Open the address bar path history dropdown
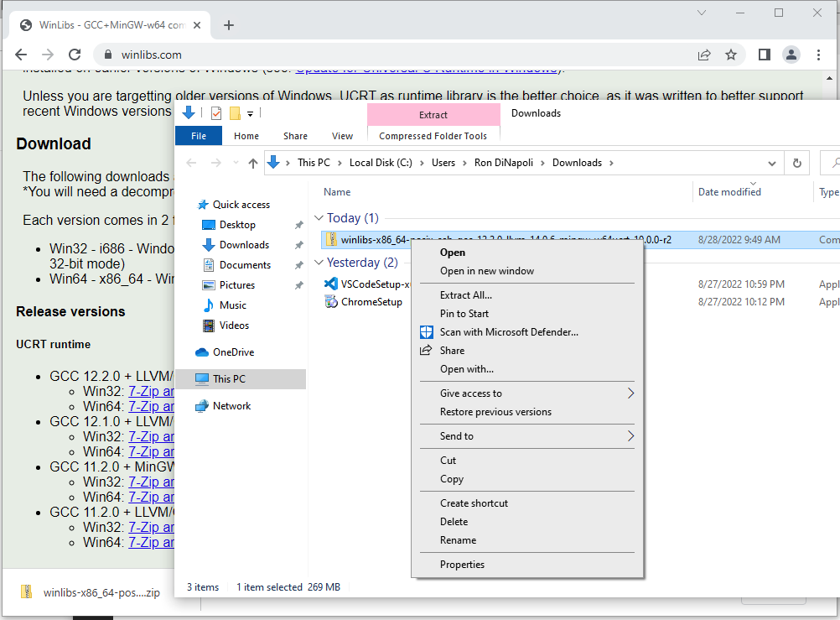The image size is (840, 620). [772, 163]
